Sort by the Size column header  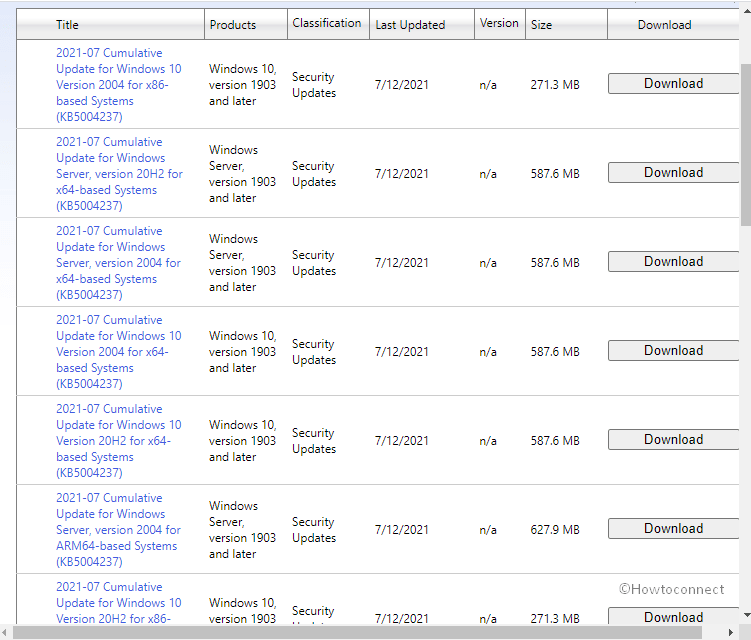point(541,25)
